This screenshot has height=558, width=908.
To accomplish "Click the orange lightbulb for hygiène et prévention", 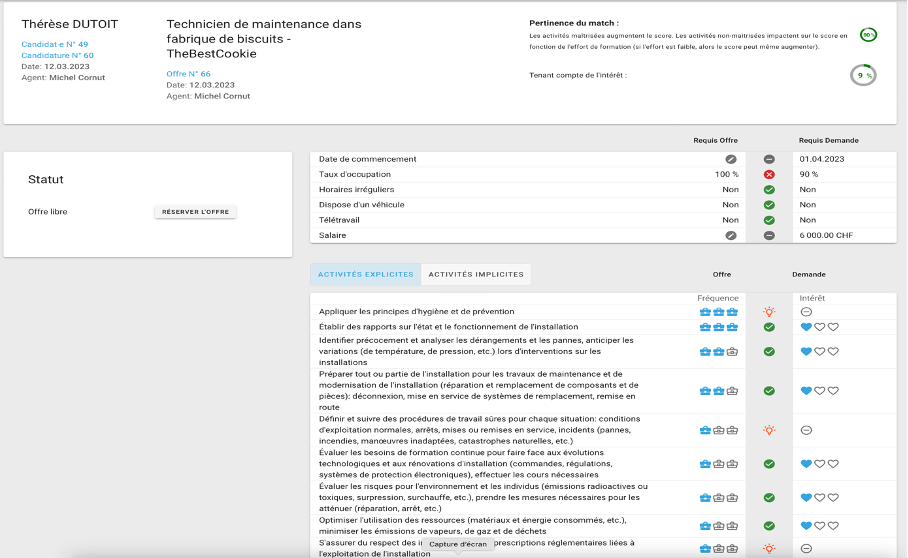I will tap(769, 312).
